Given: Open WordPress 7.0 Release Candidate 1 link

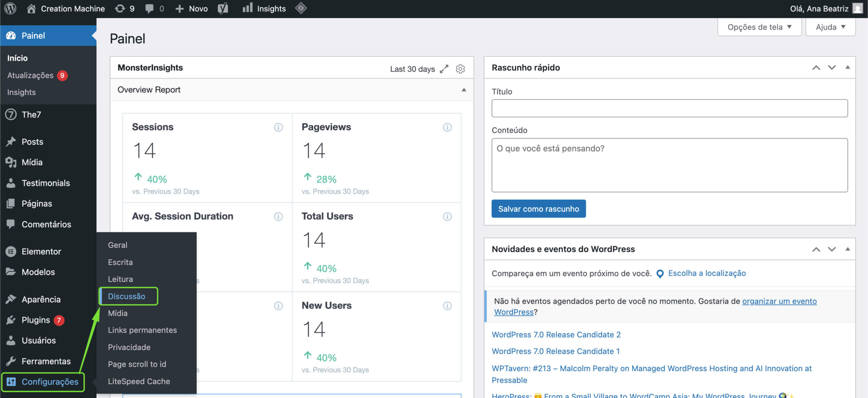Looking at the screenshot, I should pyautogui.click(x=556, y=351).
